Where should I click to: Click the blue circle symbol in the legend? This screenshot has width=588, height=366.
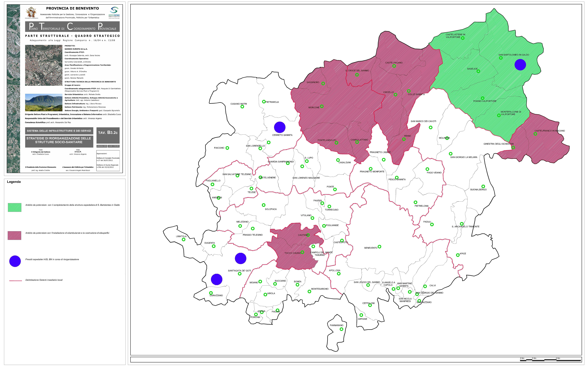(x=15, y=261)
